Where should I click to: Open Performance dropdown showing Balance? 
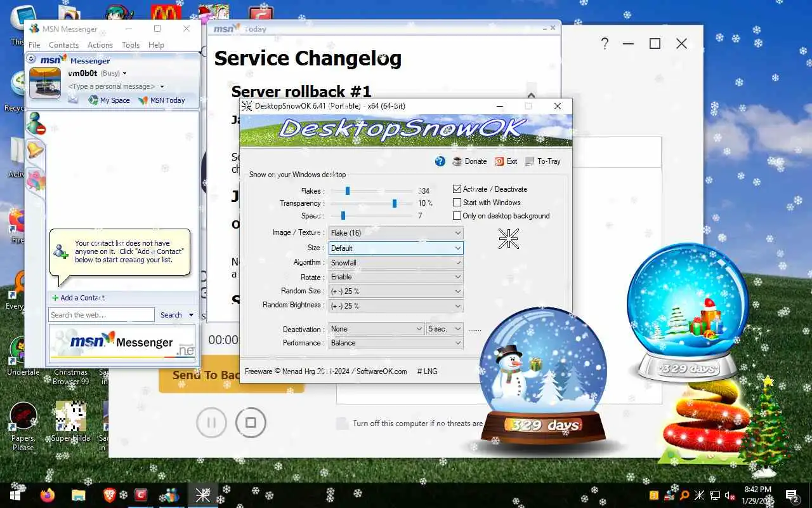396,343
